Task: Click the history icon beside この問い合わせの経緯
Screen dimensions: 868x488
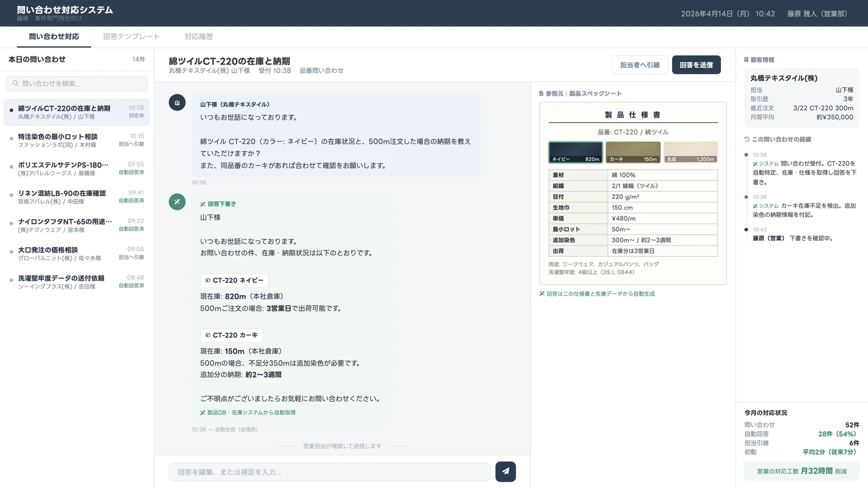Action: (x=747, y=139)
